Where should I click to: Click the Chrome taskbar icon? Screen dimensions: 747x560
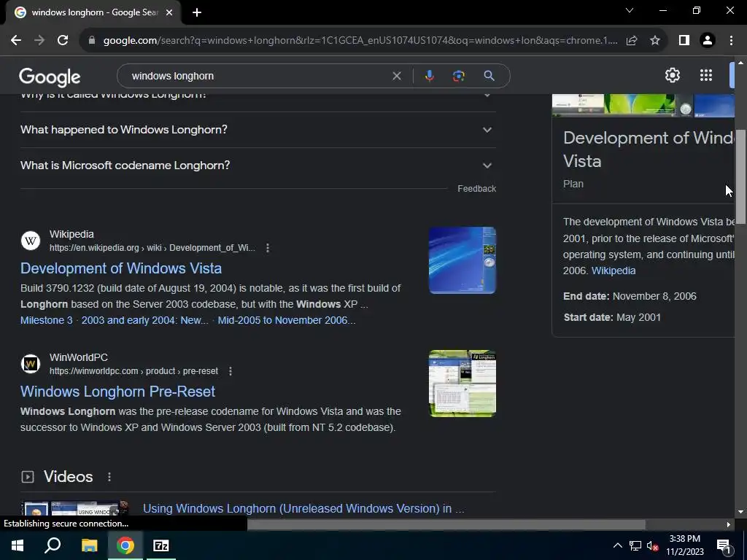point(125,545)
